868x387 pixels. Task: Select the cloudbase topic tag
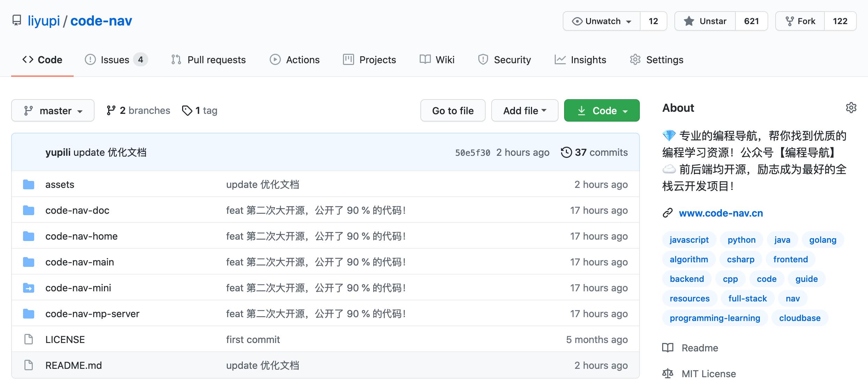point(800,318)
